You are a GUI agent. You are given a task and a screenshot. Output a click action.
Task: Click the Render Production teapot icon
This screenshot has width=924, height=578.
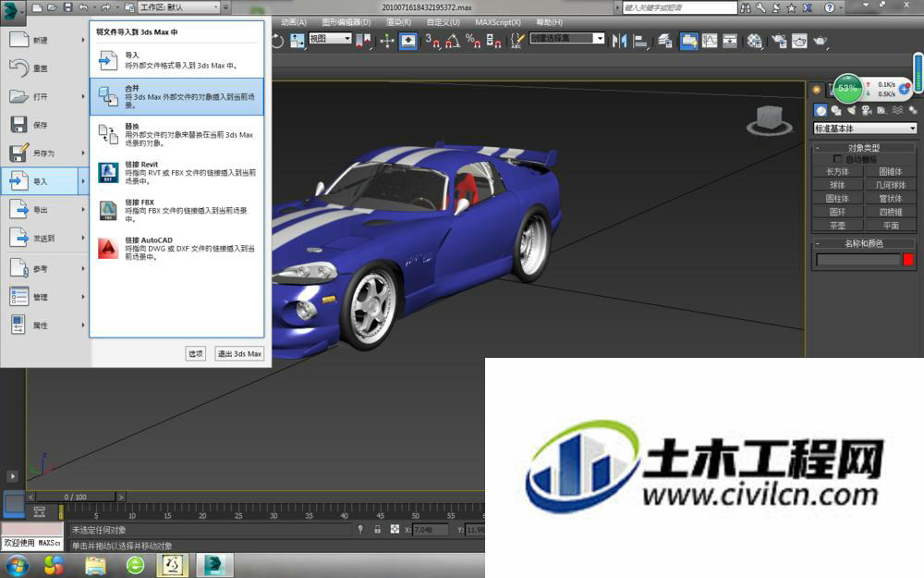pyautogui.click(x=820, y=41)
